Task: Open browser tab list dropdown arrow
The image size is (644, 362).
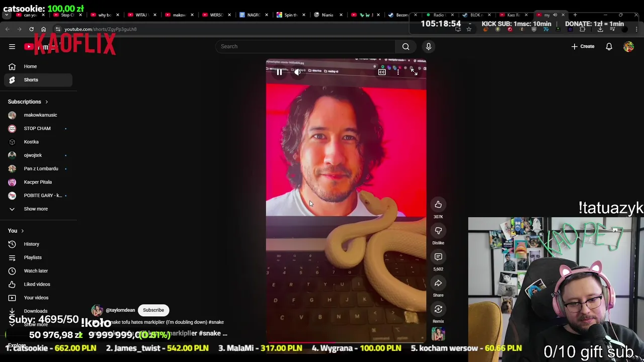Action: coord(6,15)
